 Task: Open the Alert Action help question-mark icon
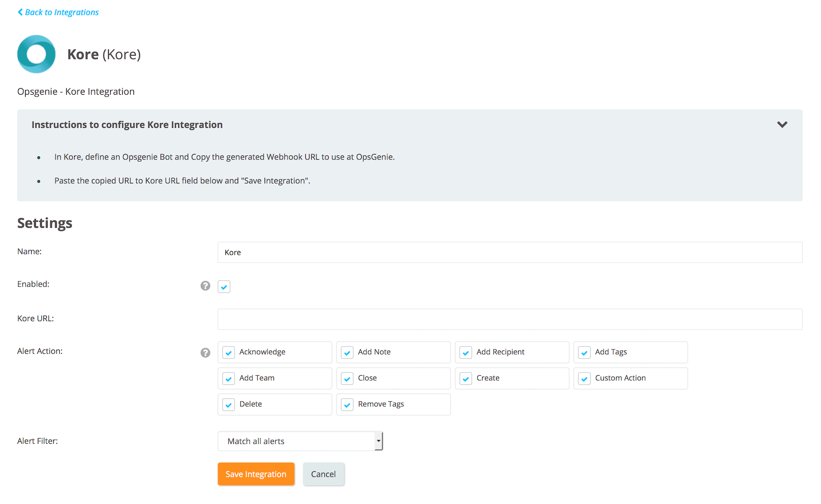pyautogui.click(x=205, y=352)
